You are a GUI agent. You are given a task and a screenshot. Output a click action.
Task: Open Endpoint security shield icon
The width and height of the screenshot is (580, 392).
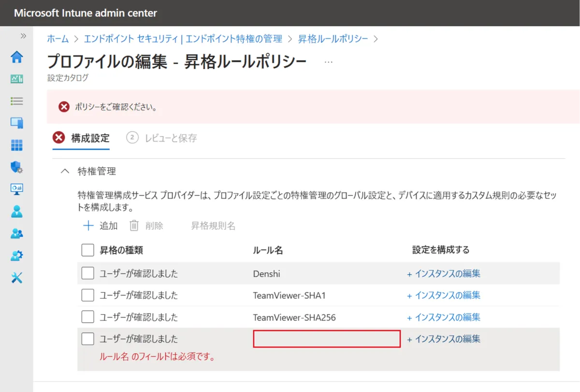coord(17,168)
